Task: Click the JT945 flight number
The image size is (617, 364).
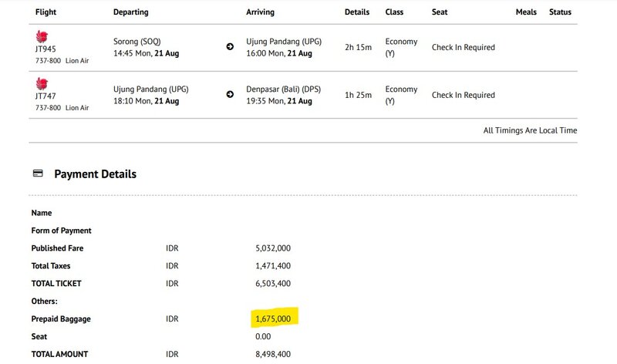Action: (46, 49)
